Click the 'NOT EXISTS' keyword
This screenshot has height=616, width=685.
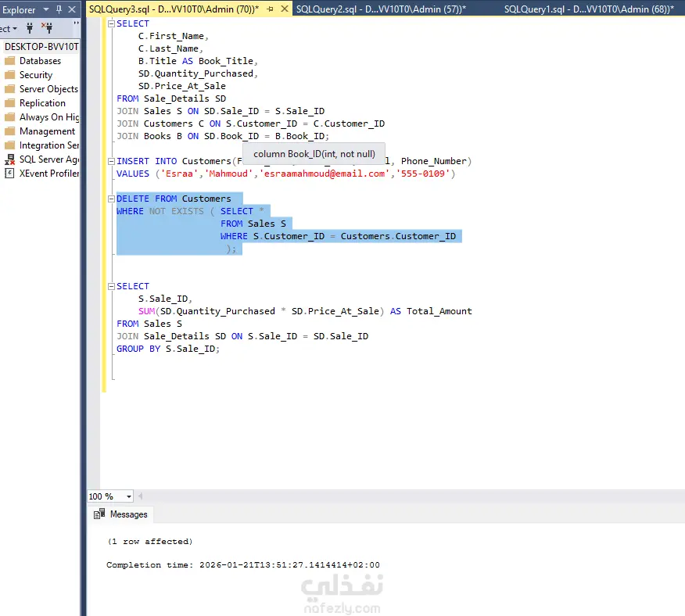click(177, 211)
